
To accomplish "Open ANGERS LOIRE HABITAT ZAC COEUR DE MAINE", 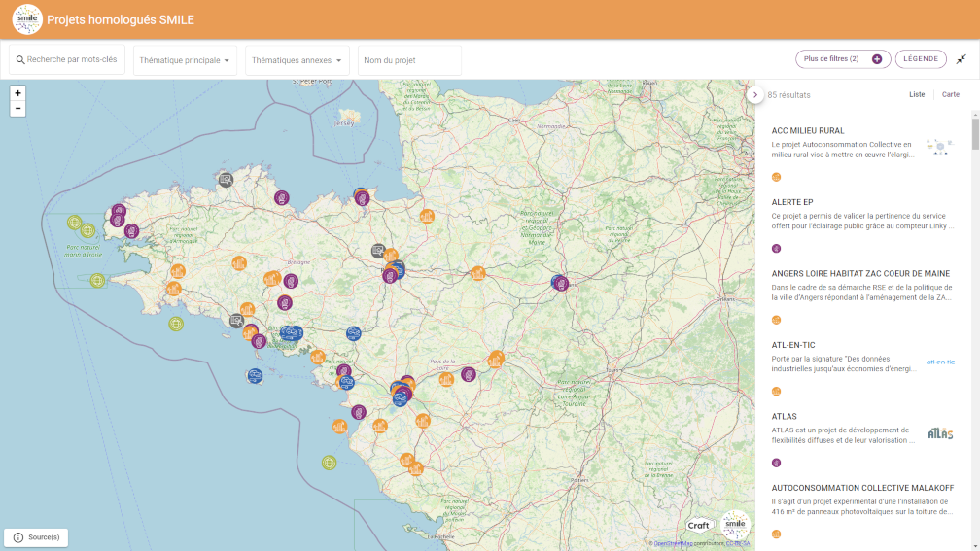I will [x=860, y=274].
